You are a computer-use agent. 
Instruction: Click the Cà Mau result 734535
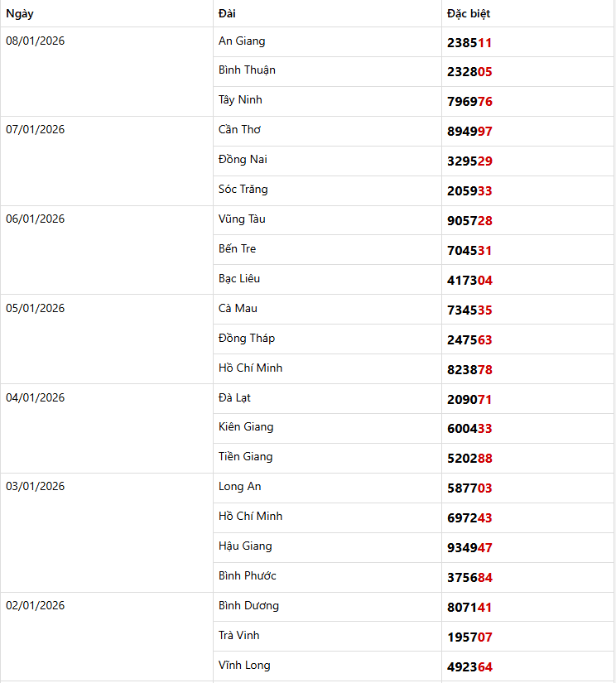coord(469,310)
